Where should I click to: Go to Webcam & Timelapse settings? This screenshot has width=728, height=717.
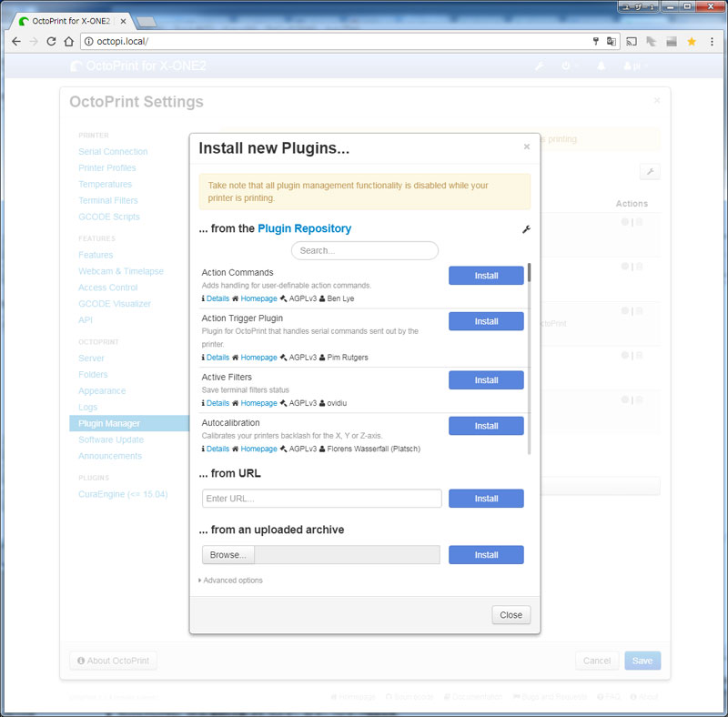click(121, 271)
